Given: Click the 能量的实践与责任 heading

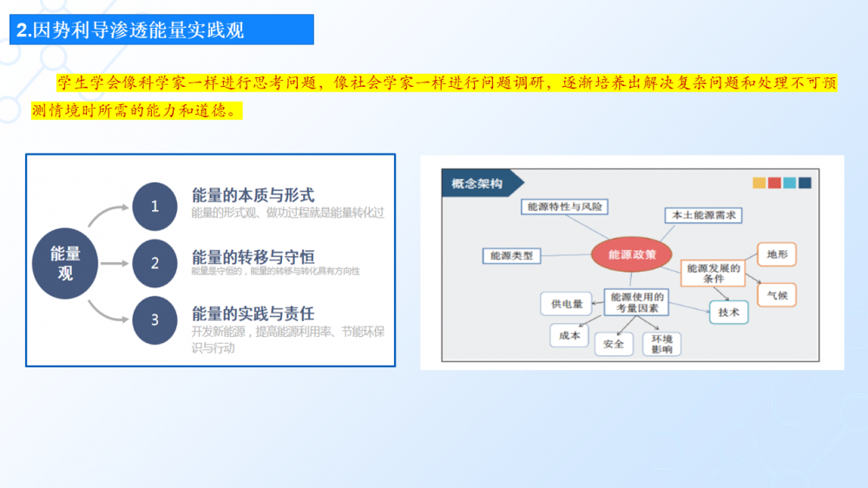Looking at the screenshot, I should pyautogui.click(x=253, y=313).
